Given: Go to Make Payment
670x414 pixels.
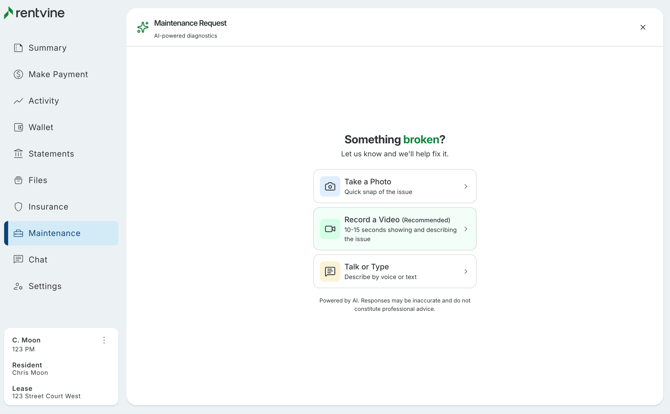Looking at the screenshot, I should [58, 75].
